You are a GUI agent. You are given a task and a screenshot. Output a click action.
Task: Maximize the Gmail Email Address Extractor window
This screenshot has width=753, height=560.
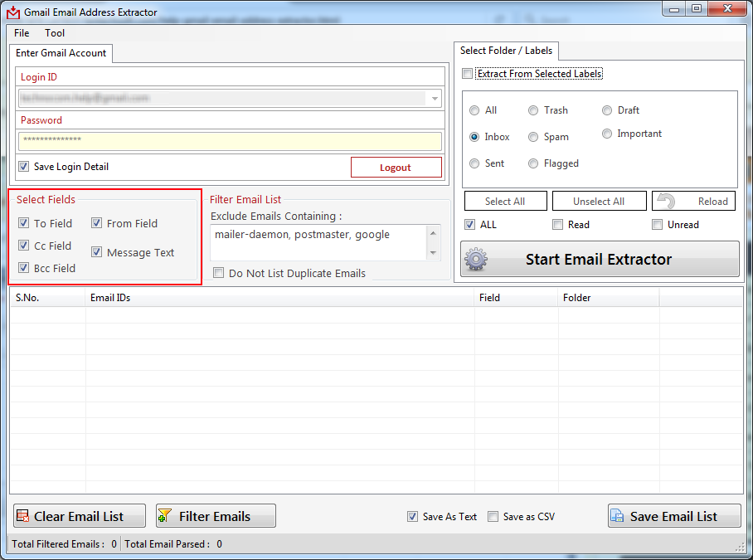697,8
